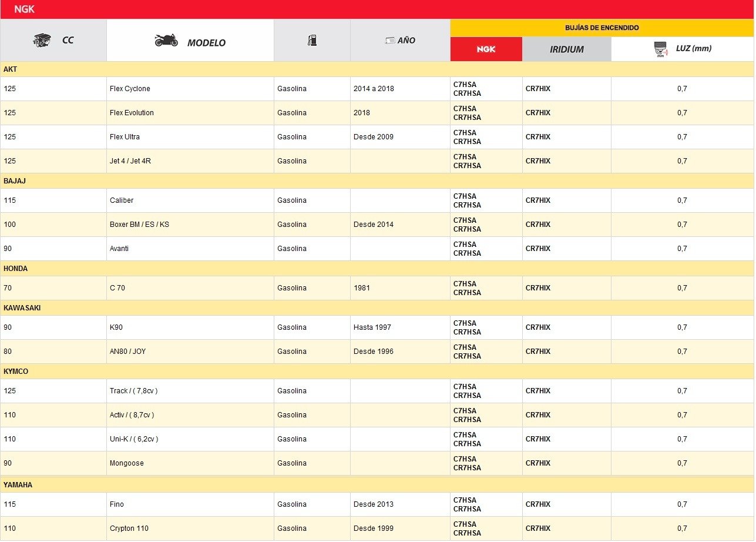Click the Flex Cyclone model cell
The height and width of the screenshot is (542, 756).
[x=190, y=89]
